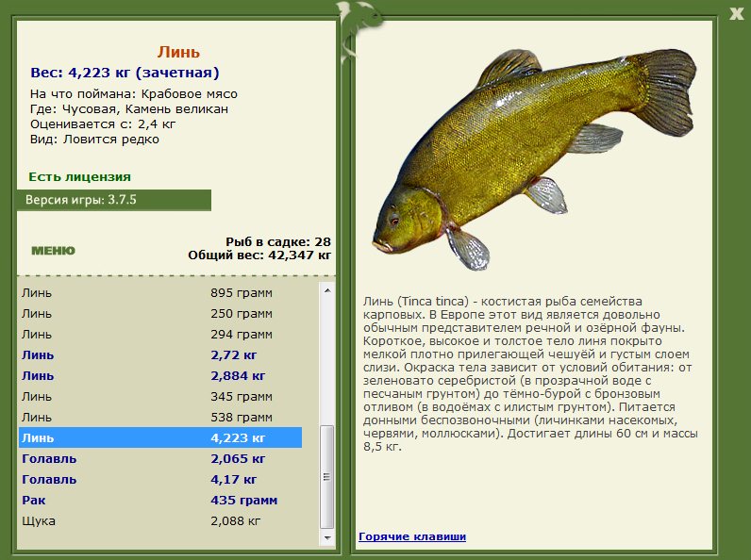The width and height of the screenshot is (751, 560).
Task: Select the Рак 435 грамм row
Action: [x=160, y=501]
